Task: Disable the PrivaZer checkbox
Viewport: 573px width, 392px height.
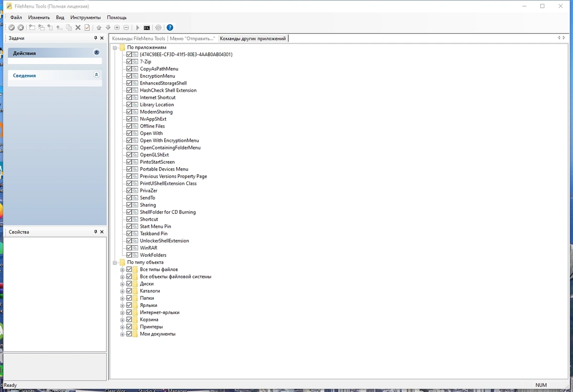Action: tap(129, 191)
